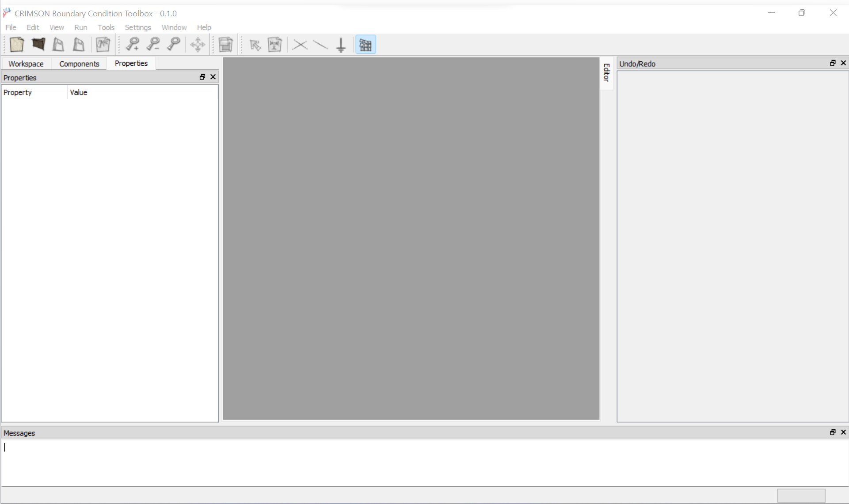849x504 pixels.
Task: Select the ground symbol tool
Action: pyautogui.click(x=341, y=45)
